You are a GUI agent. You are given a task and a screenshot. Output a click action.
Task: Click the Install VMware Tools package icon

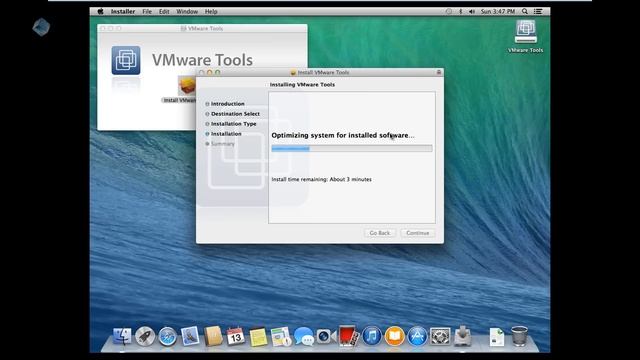[x=187, y=86]
